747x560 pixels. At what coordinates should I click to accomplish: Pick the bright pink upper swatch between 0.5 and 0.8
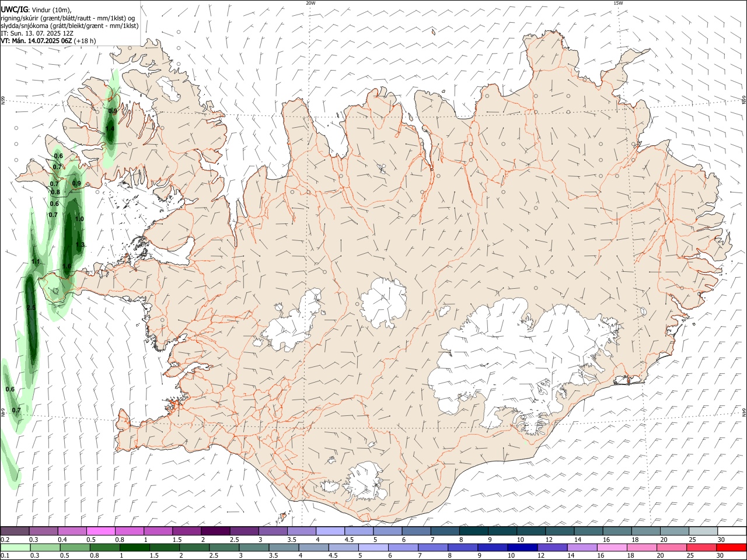[x=100, y=531]
